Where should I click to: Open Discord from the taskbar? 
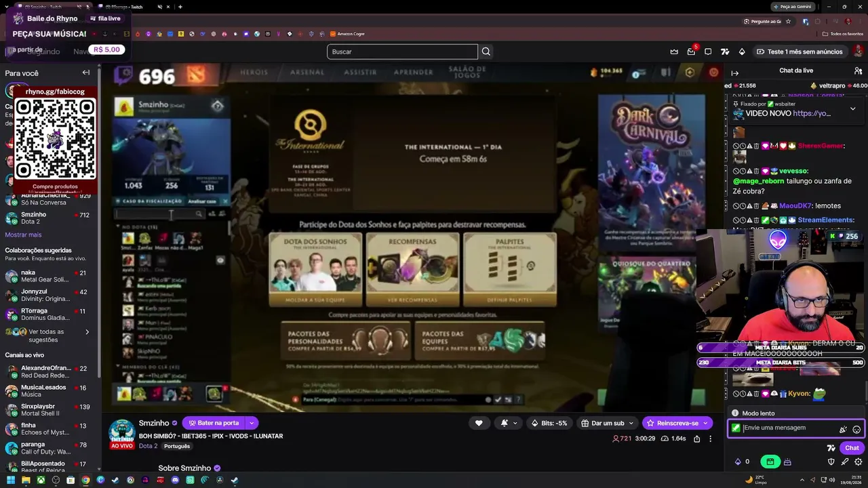click(175, 480)
